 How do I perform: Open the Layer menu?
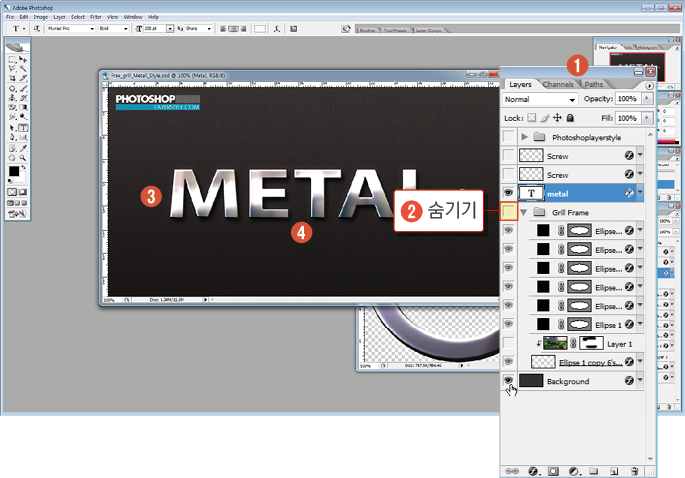(x=59, y=17)
